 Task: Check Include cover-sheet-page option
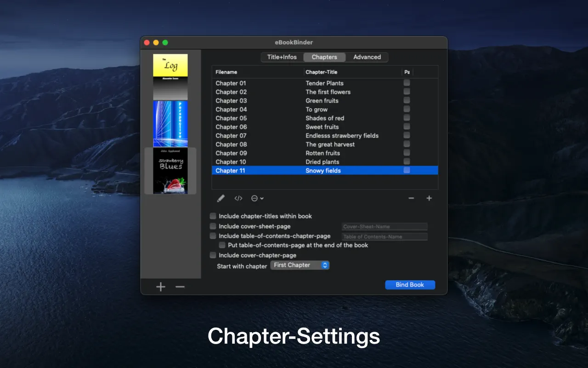[213, 226]
